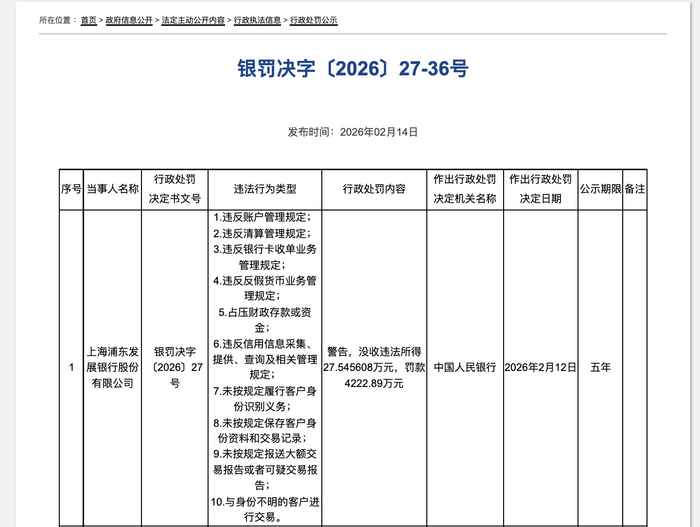Click item 5.占压财政存款或资金

click(265, 320)
